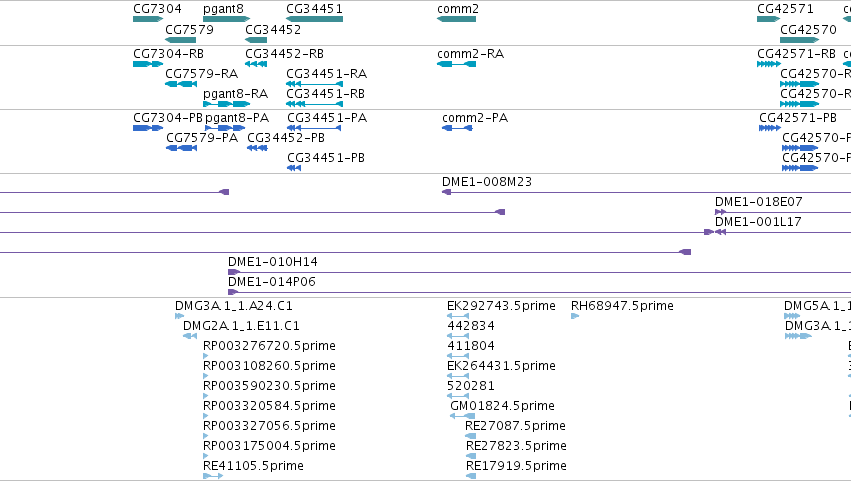Select BAC clone DME1-001L17

(x=758, y=221)
